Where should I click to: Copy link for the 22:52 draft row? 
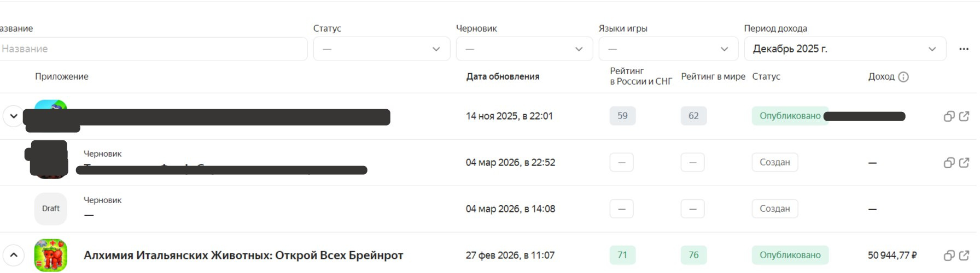(x=949, y=163)
